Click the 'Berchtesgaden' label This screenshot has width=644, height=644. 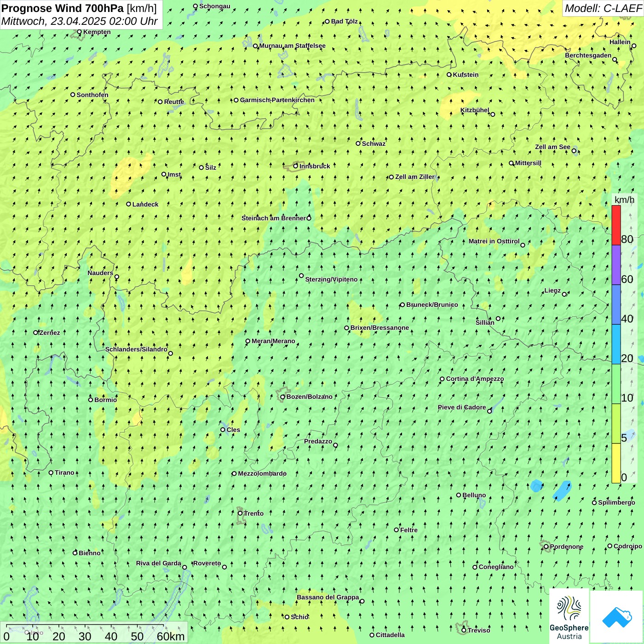point(588,55)
